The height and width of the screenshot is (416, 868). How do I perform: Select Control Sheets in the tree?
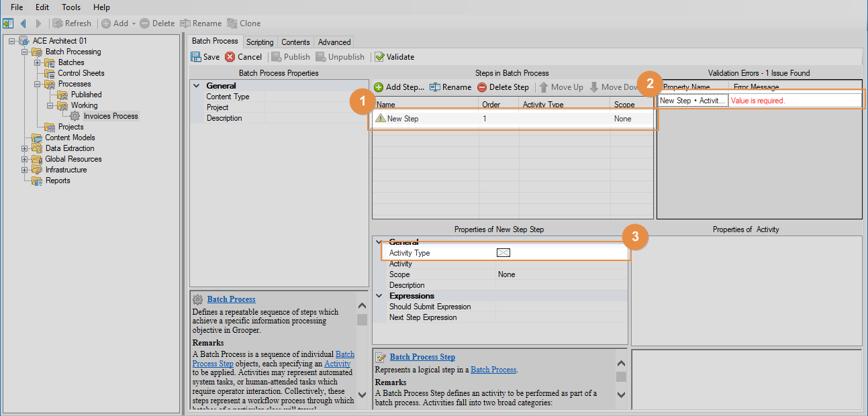pos(81,73)
